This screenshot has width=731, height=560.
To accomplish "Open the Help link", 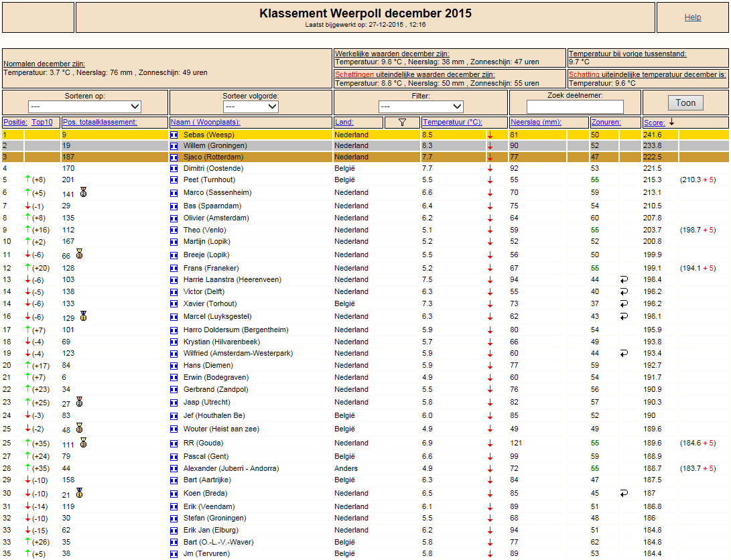I will click(x=693, y=17).
